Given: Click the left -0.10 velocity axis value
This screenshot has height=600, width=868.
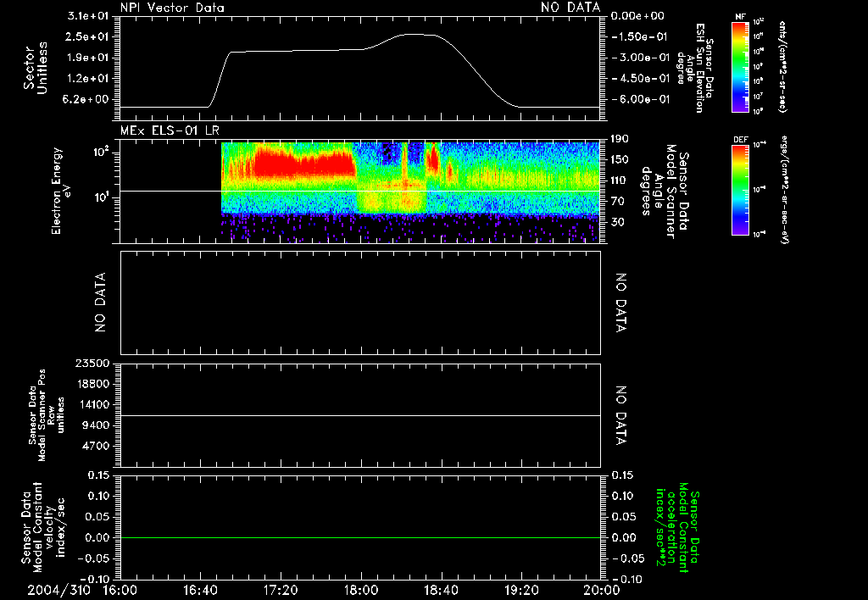Looking at the screenshot, I should 95,579.
